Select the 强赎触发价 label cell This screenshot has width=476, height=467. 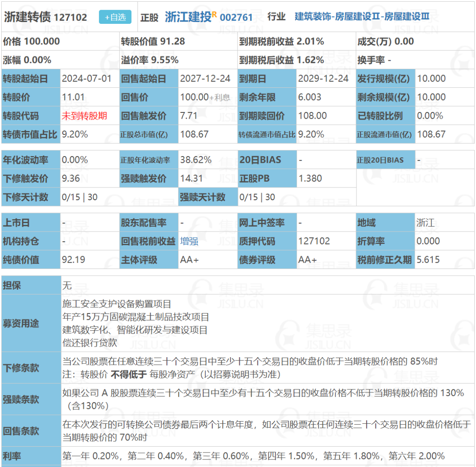coord(149,178)
